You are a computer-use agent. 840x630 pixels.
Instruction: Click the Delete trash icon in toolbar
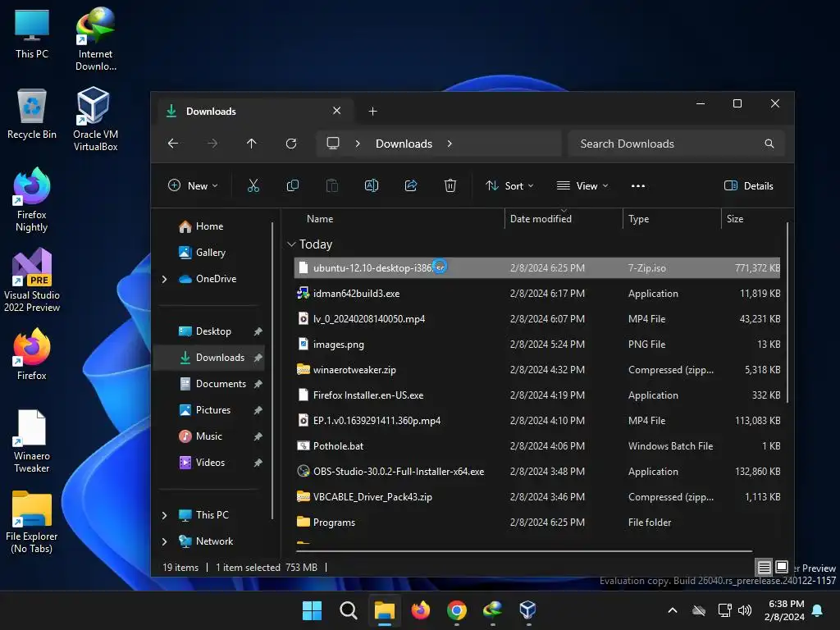click(x=450, y=186)
